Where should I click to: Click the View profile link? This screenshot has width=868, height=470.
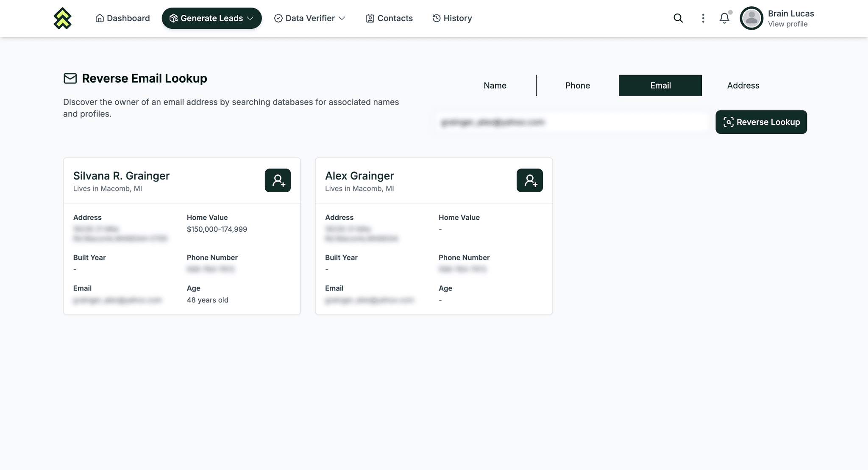point(787,24)
